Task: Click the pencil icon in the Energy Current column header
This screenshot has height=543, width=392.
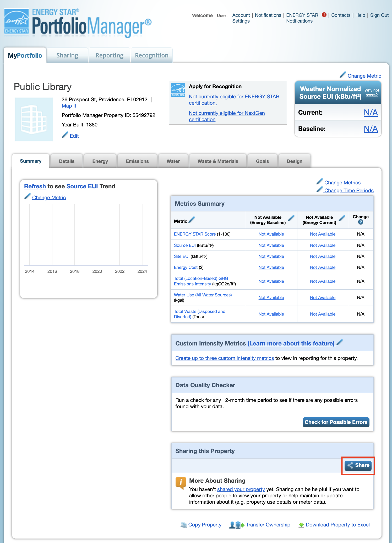Action: [x=342, y=218]
